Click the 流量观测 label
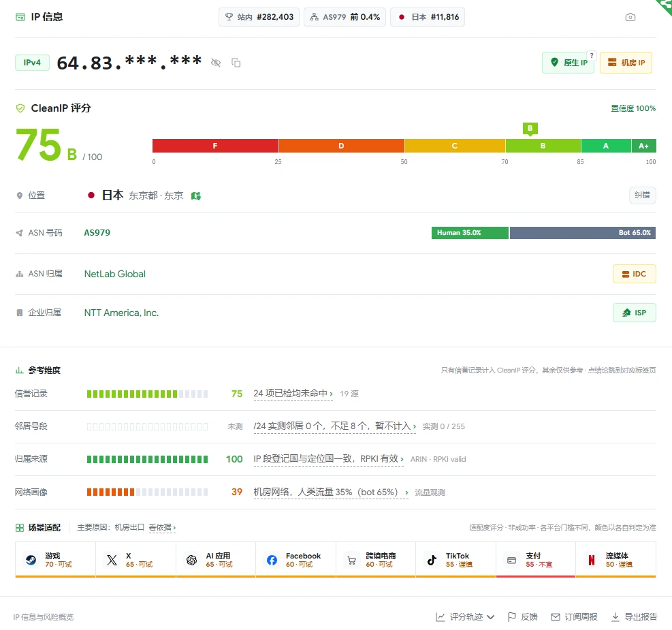Screen dimensions: 672x630 (430, 492)
